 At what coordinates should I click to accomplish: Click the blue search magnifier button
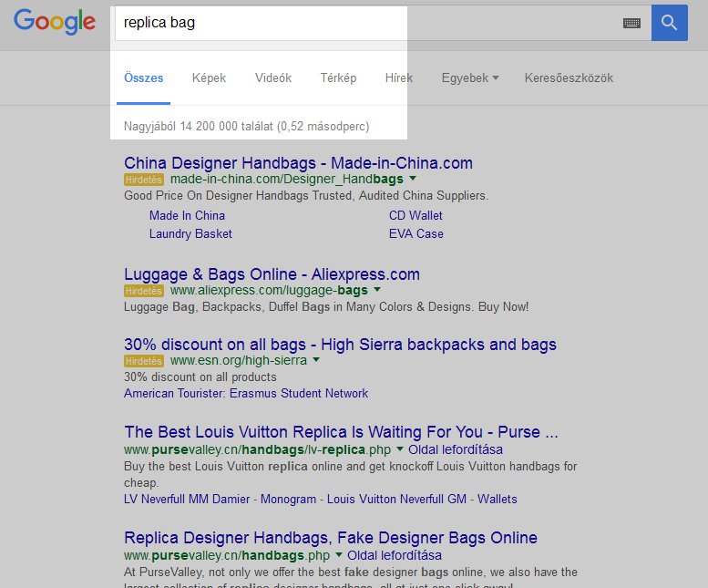(x=669, y=23)
